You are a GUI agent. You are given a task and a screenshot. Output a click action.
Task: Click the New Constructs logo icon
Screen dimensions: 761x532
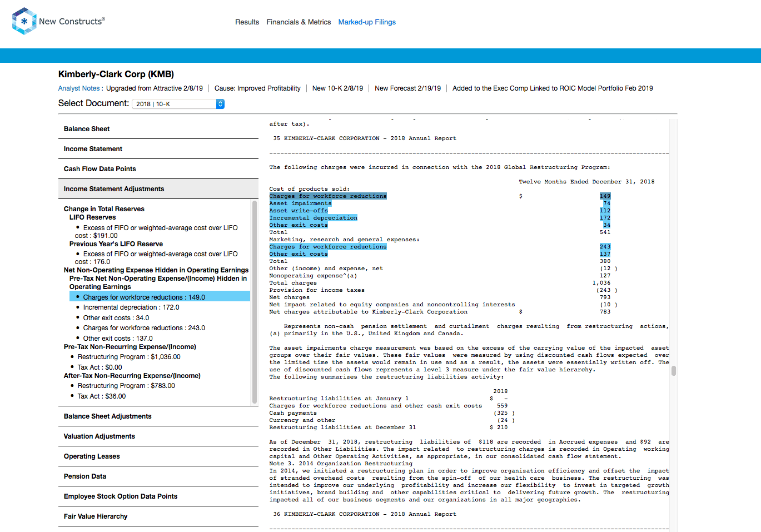24,21
